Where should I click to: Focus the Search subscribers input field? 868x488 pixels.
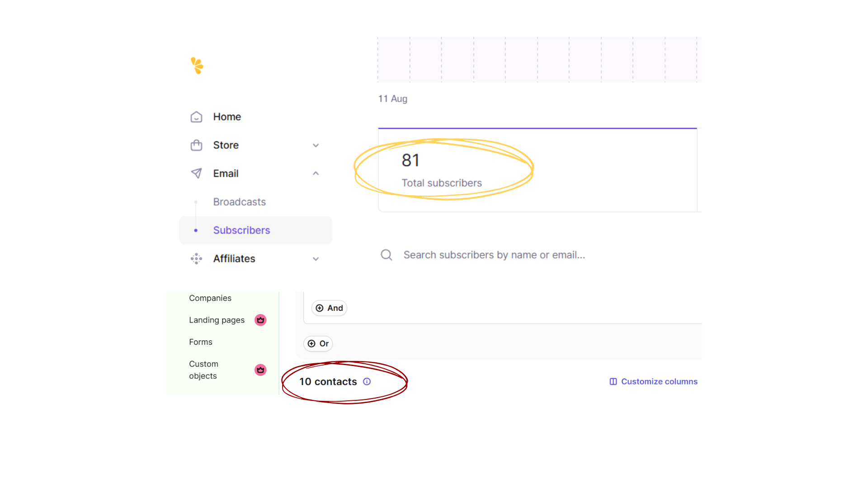point(494,255)
